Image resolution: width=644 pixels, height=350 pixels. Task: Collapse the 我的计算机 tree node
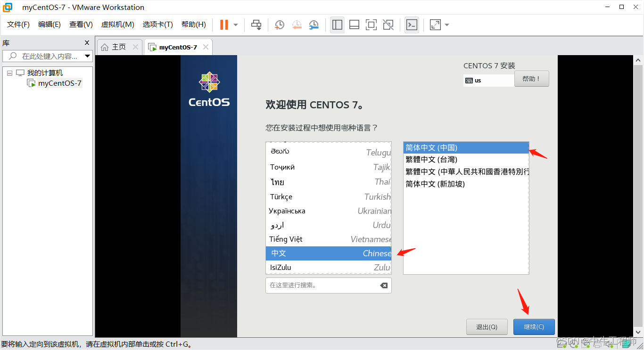[x=9, y=72]
